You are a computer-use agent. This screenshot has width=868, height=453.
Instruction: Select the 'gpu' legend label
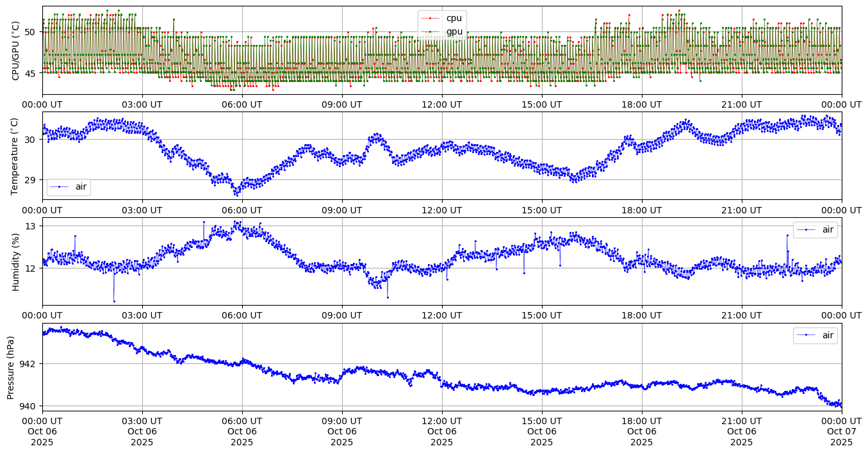[x=455, y=31]
